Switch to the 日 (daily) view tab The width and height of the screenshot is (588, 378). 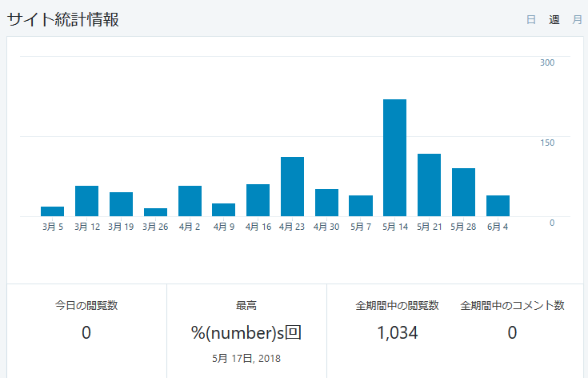pyautogui.click(x=531, y=20)
